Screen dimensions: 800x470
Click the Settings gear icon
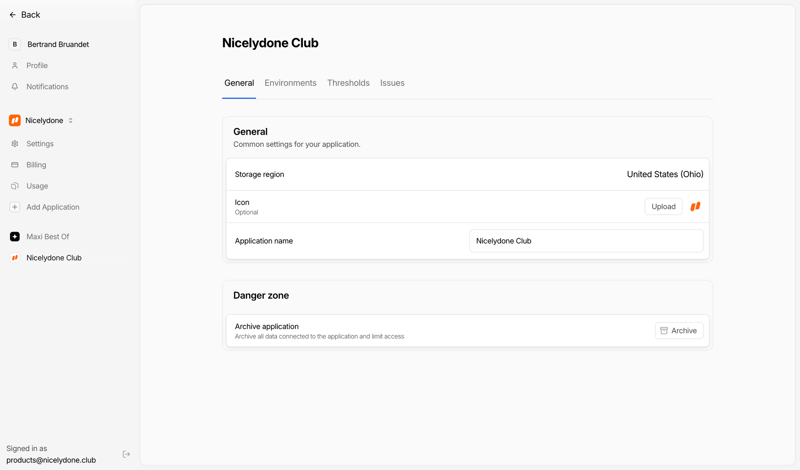[x=15, y=144]
